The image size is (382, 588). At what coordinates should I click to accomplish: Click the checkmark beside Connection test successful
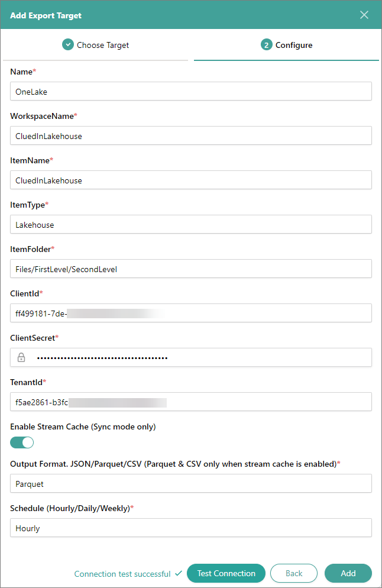[x=177, y=573]
